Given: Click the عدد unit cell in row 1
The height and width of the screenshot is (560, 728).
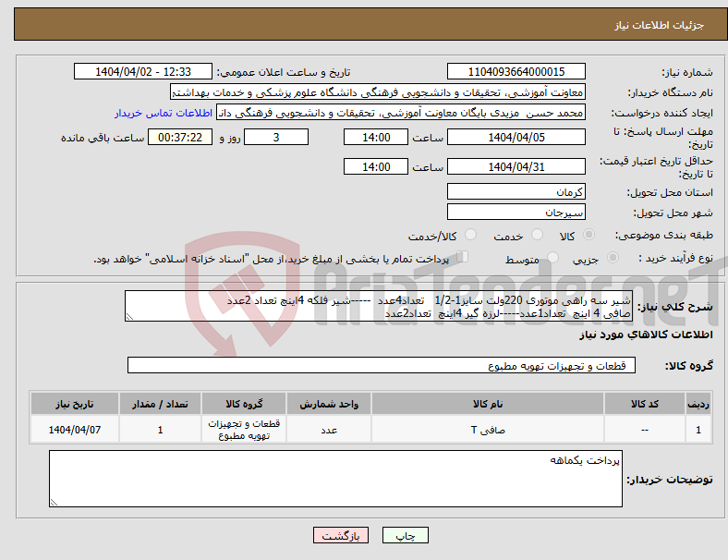Looking at the screenshot, I should pyautogui.click(x=329, y=430).
